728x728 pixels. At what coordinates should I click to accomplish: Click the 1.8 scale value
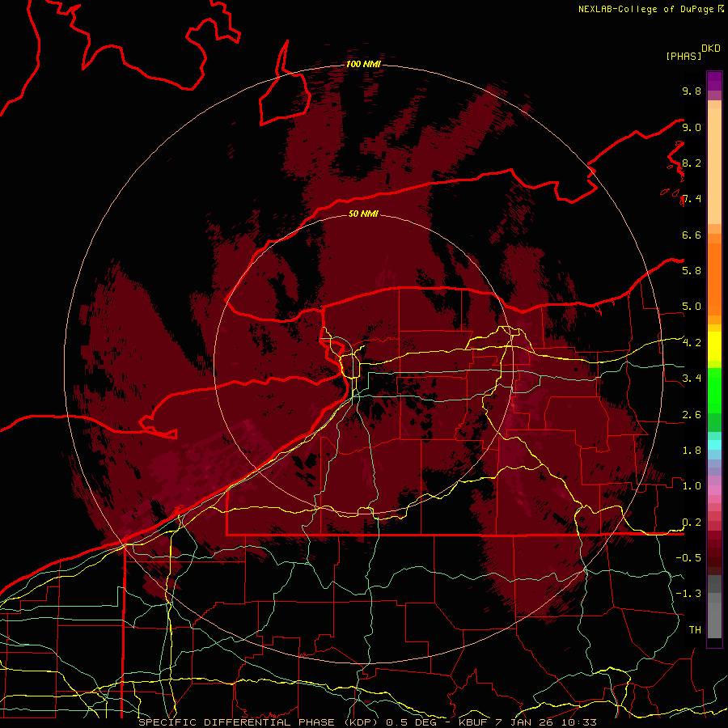pyautogui.click(x=692, y=451)
